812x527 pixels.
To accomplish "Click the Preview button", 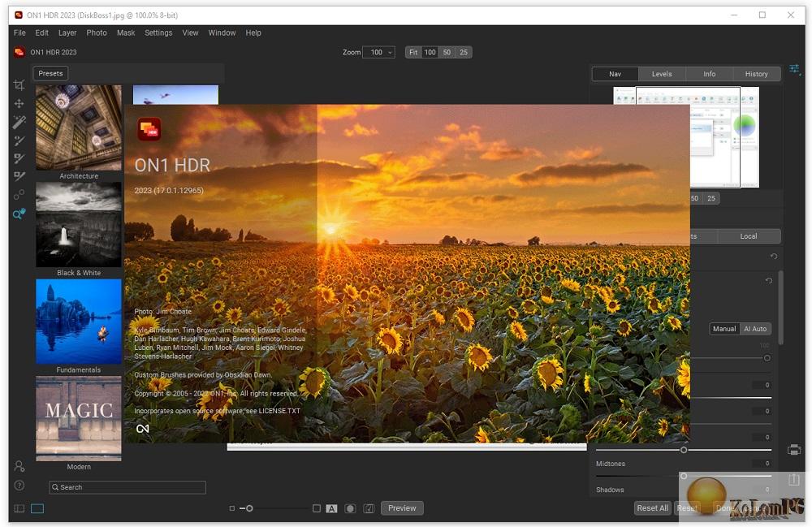I will coord(403,508).
